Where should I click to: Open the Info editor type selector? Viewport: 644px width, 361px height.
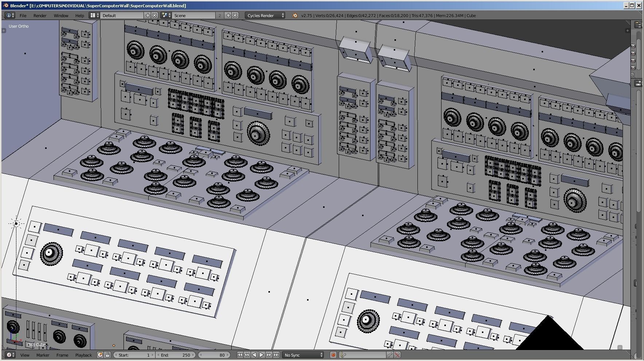[x=10, y=15]
